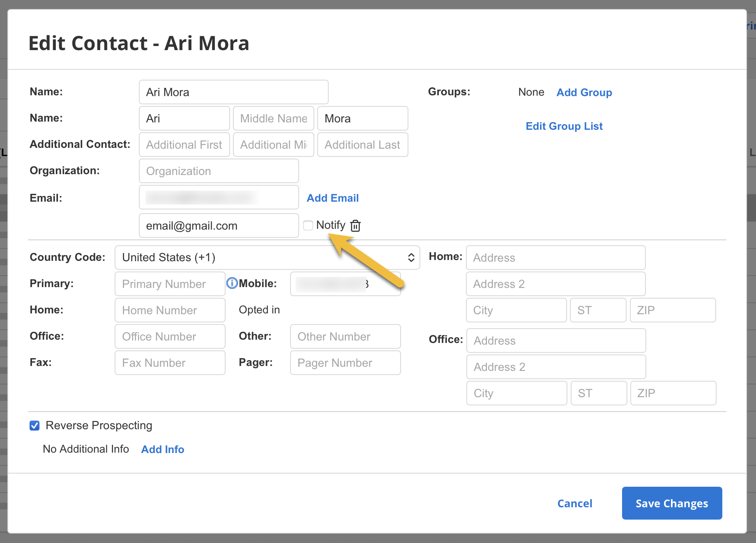Viewport: 756px width, 543px height.
Task: Click the Home Number field
Action: point(170,310)
